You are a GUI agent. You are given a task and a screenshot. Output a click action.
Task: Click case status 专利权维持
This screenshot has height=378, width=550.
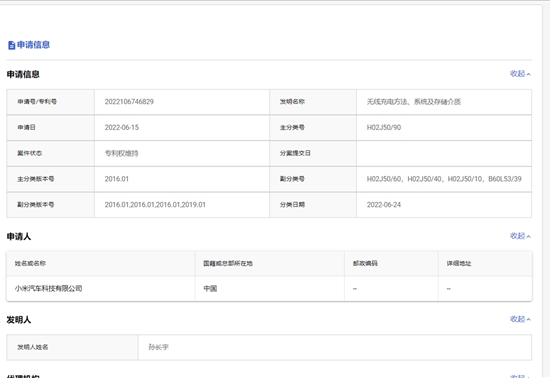coord(121,153)
